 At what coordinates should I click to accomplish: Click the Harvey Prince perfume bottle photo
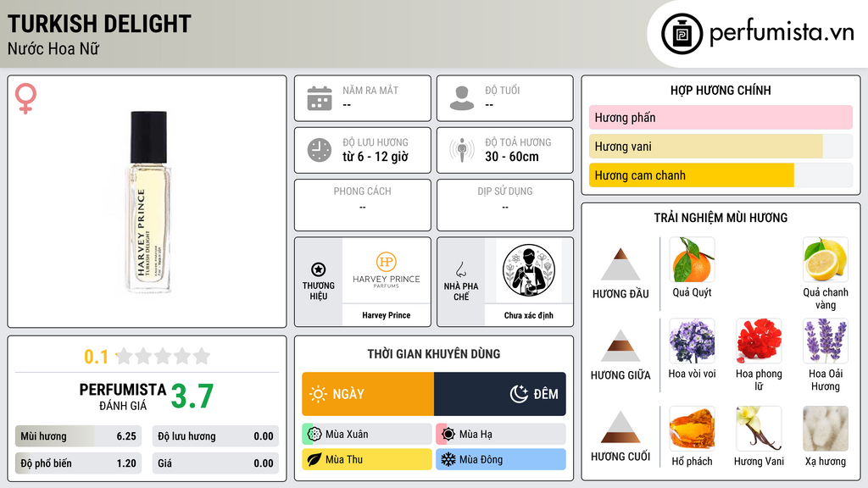[148, 202]
